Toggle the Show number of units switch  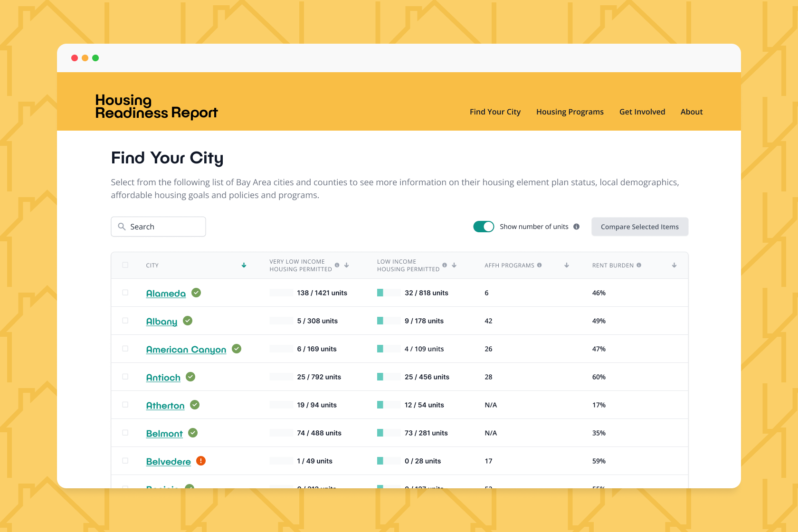[x=484, y=227]
